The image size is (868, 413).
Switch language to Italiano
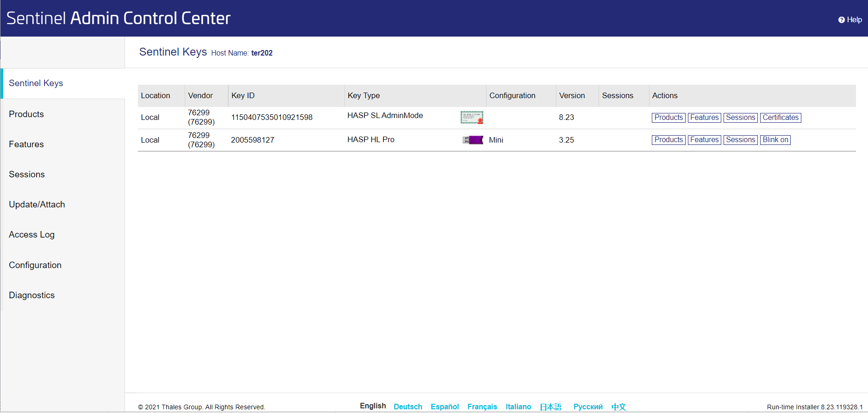tap(518, 407)
